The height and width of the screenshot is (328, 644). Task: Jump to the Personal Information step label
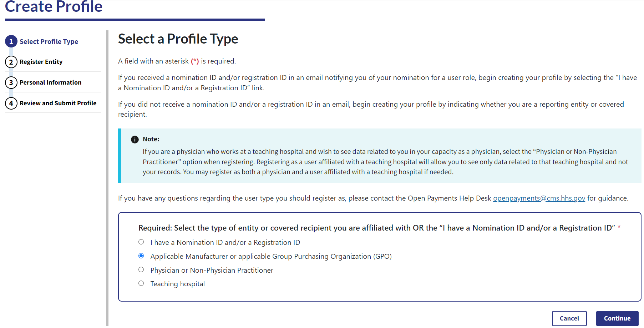pyautogui.click(x=50, y=83)
